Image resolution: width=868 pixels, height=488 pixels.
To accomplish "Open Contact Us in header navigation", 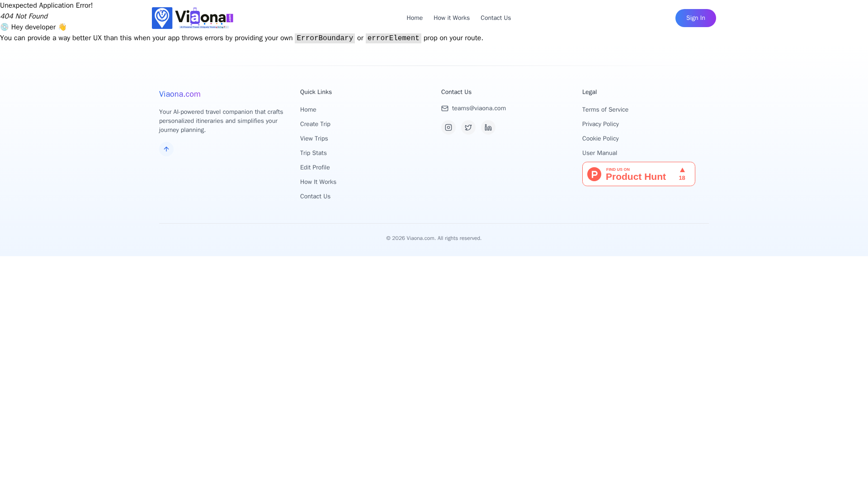I will click(495, 18).
